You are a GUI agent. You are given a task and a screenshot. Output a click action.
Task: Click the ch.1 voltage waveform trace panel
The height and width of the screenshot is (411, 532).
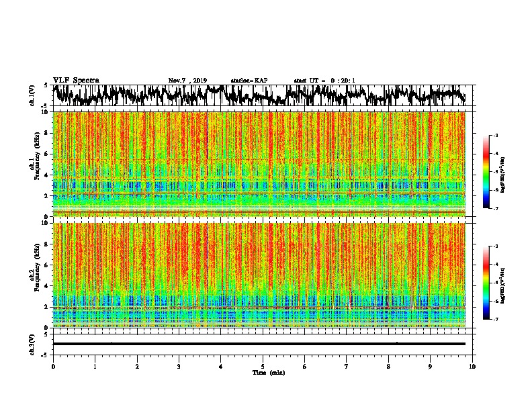(x=263, y=95)
